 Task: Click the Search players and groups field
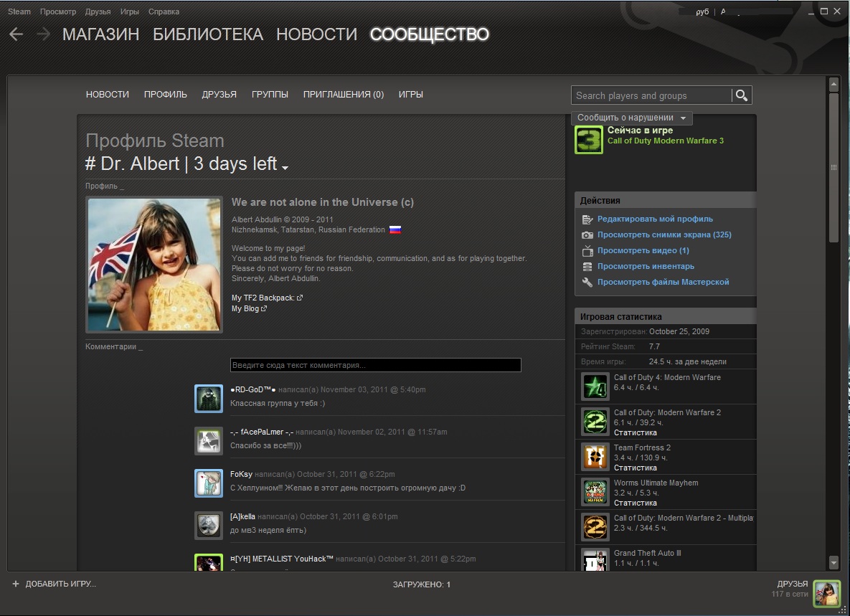(x=651, y=95)
